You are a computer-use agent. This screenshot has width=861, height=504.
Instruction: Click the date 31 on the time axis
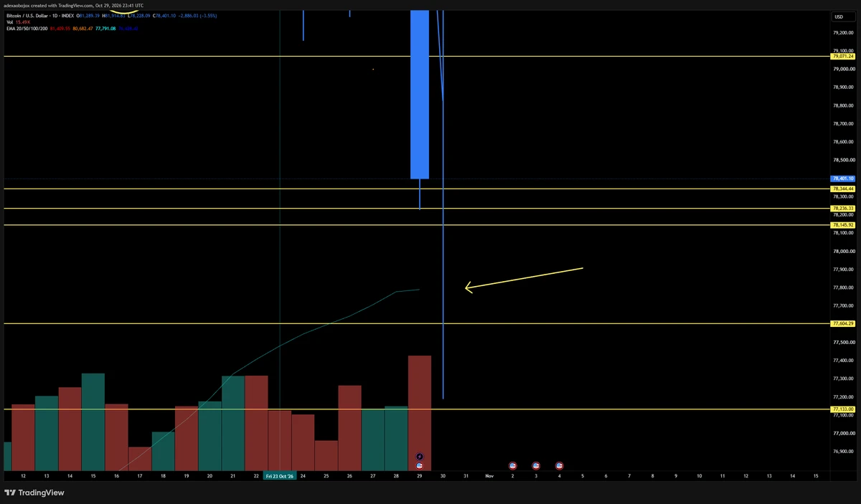pos(466,476)
